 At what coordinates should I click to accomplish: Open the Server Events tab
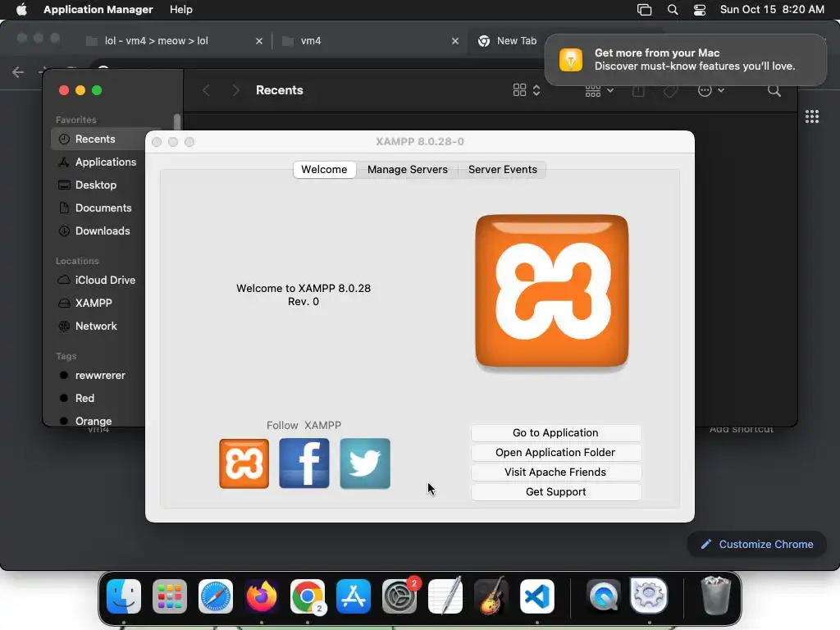[502, 169]
